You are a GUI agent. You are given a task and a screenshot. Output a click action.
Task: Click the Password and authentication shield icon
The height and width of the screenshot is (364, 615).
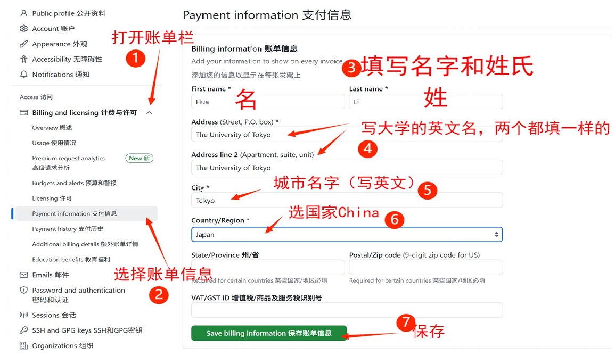[x=24, y=291]
